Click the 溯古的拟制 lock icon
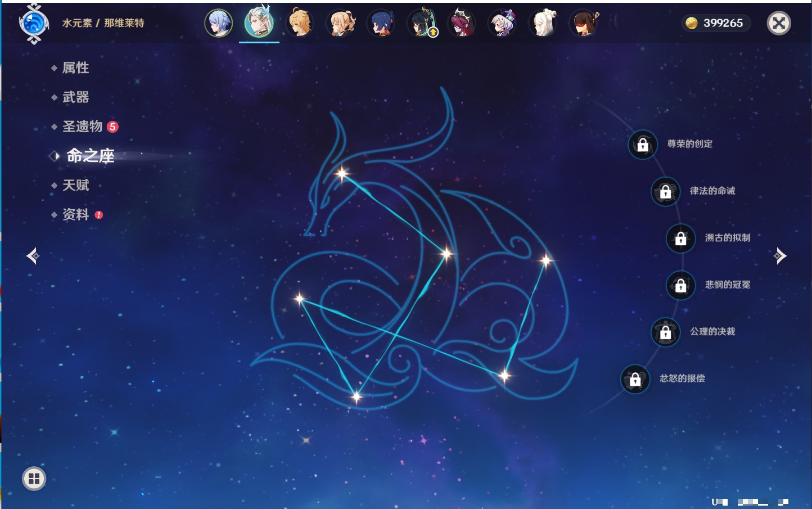Viewport: 812px width, 509px height. (x=680, y=238)
